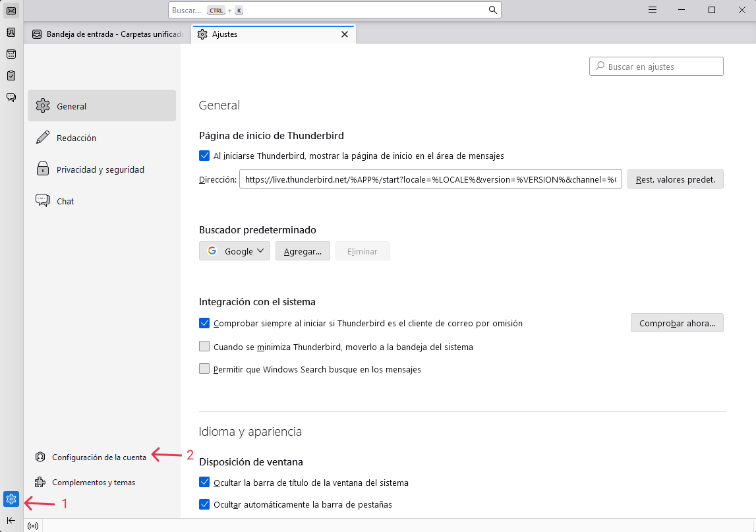The image size is (756, 532).
Task: Open the Chat space icon in sidebar
Action: point(11,98)
